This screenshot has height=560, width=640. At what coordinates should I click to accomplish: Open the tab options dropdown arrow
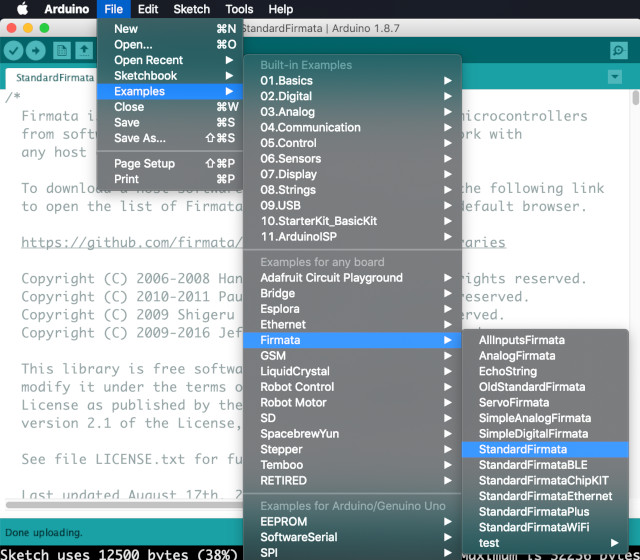click(615, 76)
